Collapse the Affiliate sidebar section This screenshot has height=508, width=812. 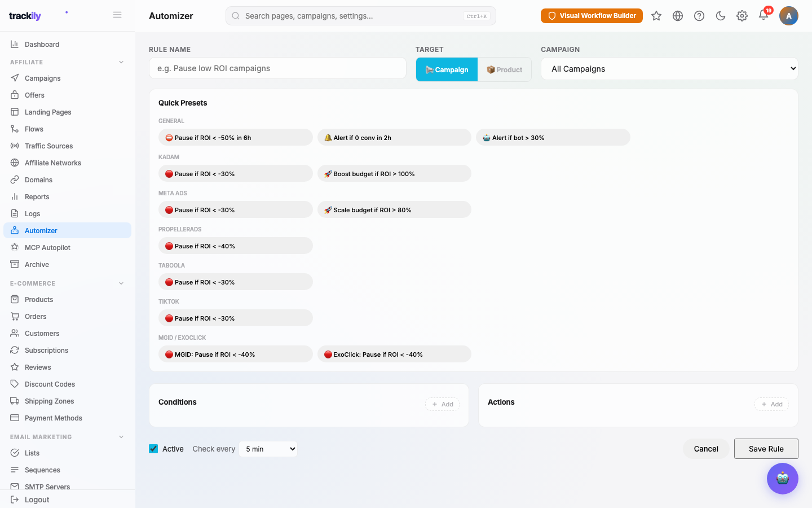tap(67, 62)
